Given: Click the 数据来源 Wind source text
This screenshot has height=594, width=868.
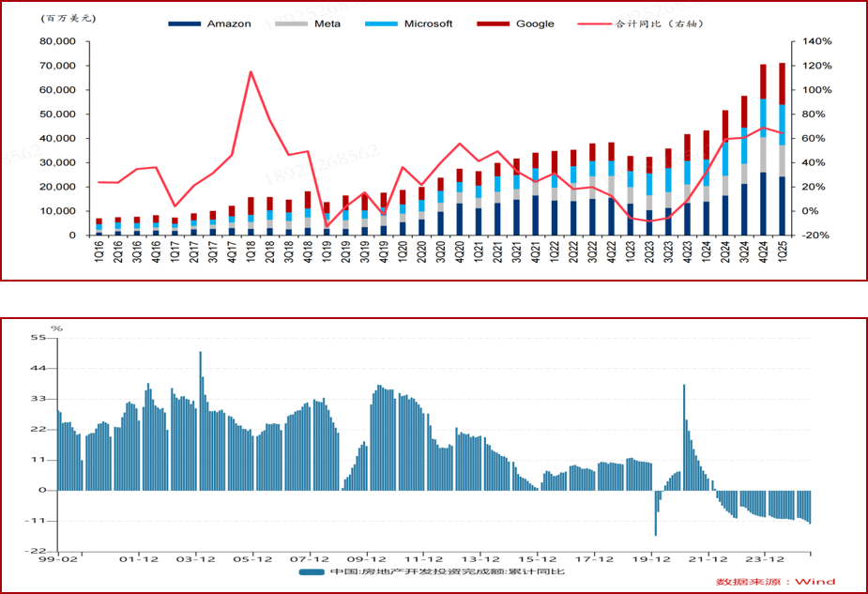Looking at the screenshot, I should 775,581.
